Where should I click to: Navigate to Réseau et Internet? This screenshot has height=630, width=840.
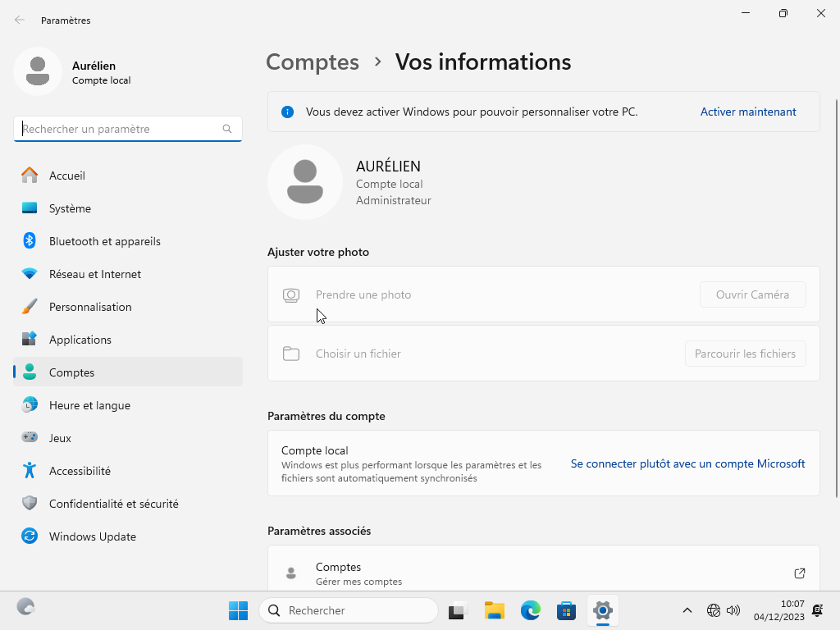(127, 274)
